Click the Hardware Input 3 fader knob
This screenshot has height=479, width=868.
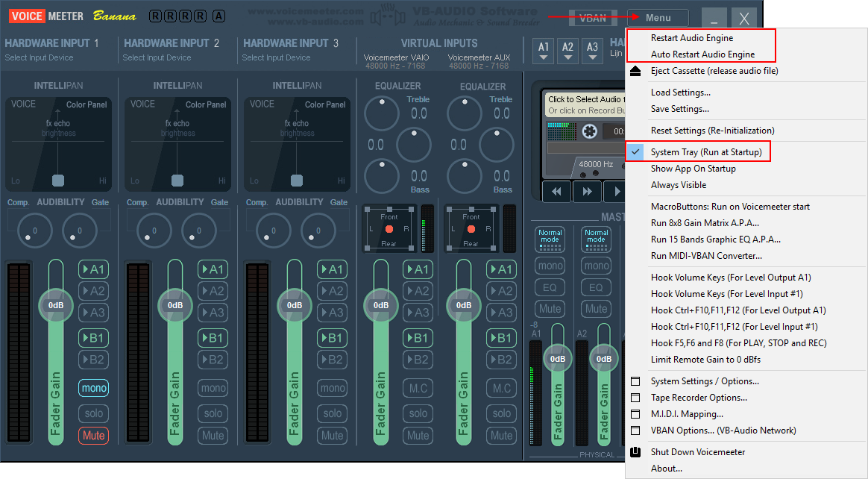[295, 305]
